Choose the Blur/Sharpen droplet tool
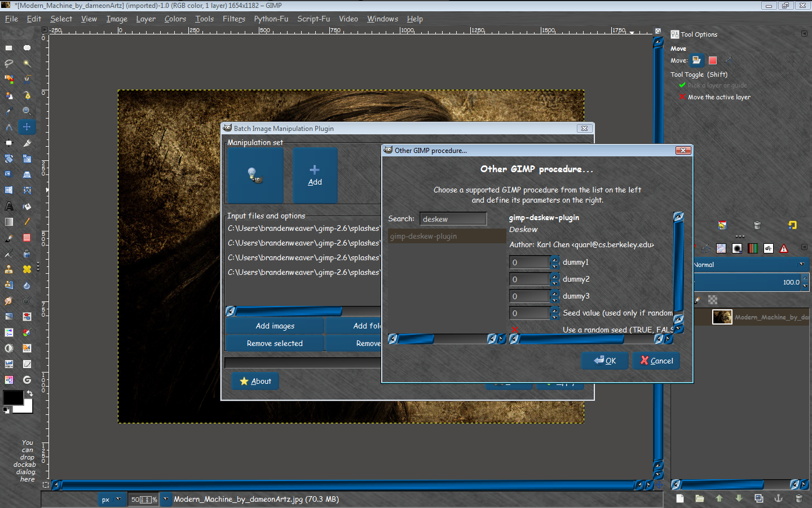 tap(27, 285)
